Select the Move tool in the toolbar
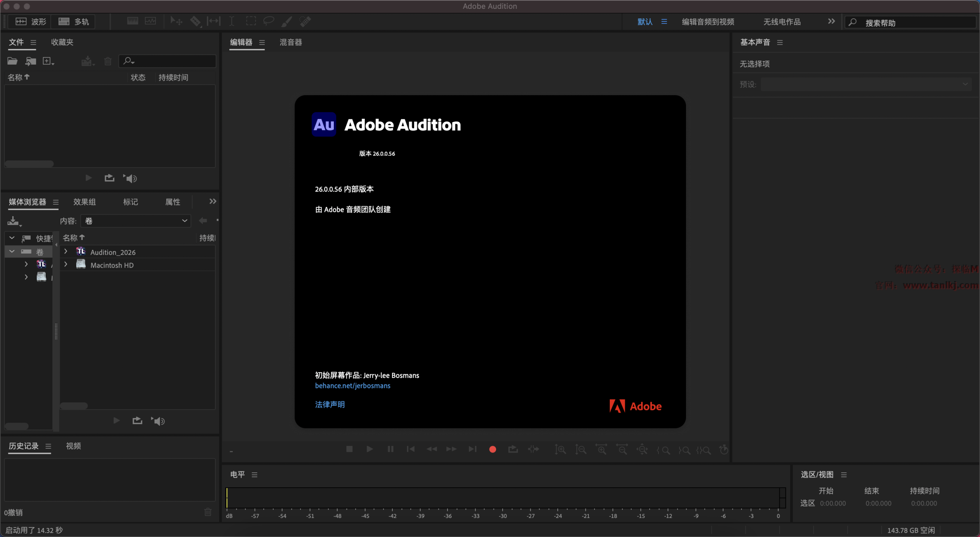The height and width of the screenshot is (537, 980). coord(176,21)
